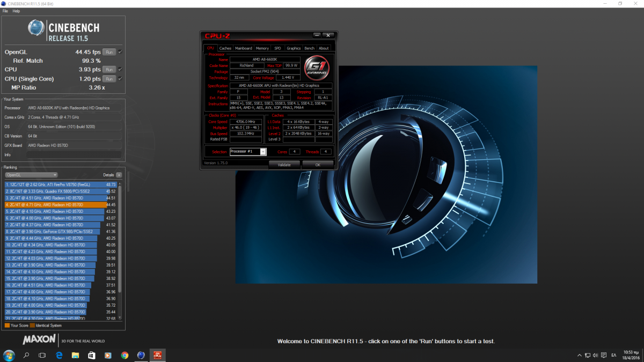Switch to SPD tab in CPU-Z
Viewport: 644px width, 362px height.
click(x=277, y=48)
